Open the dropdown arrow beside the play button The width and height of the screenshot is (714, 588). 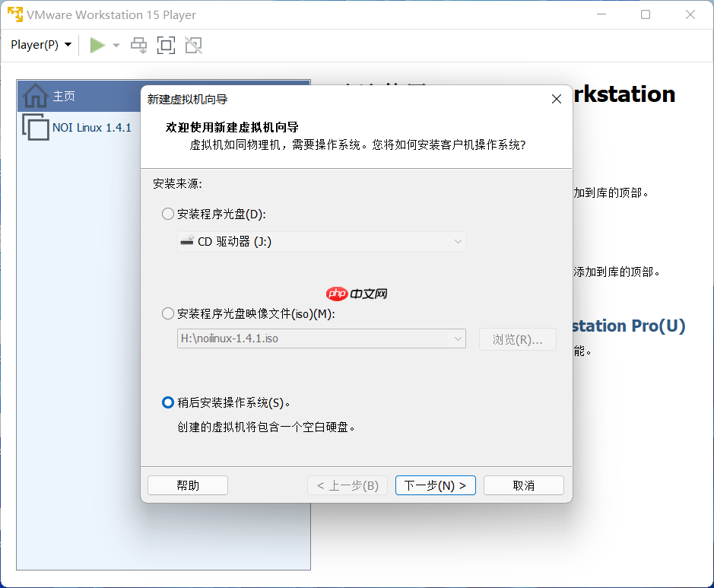click(x=116, y=45)
